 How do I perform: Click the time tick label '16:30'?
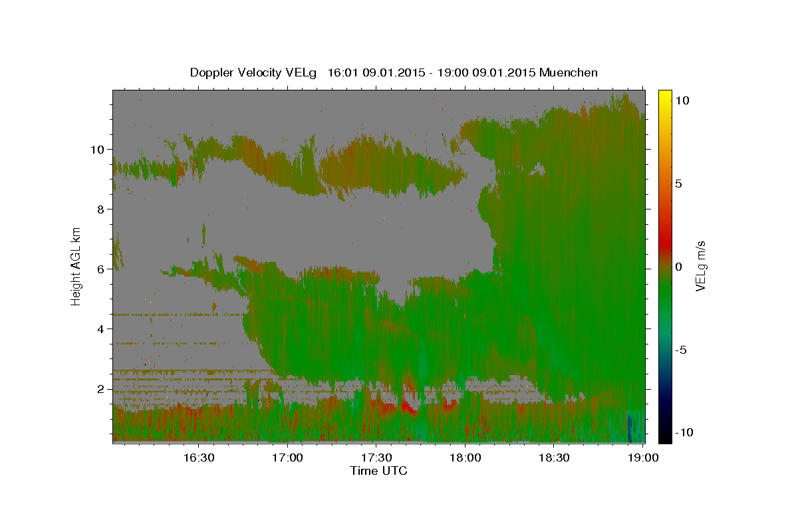tap(198, 458)
